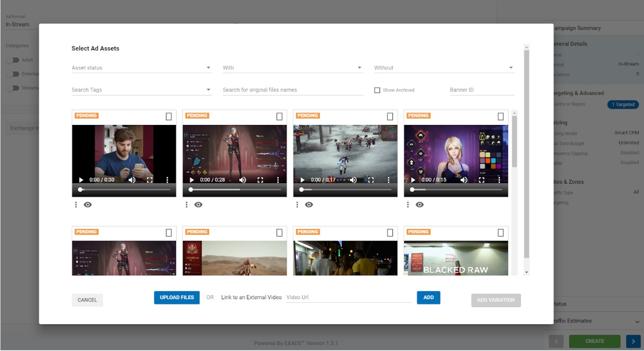644x351 pixels.
Task: Open asset menu dots below the 0:30 video
Action: (76, 205)
